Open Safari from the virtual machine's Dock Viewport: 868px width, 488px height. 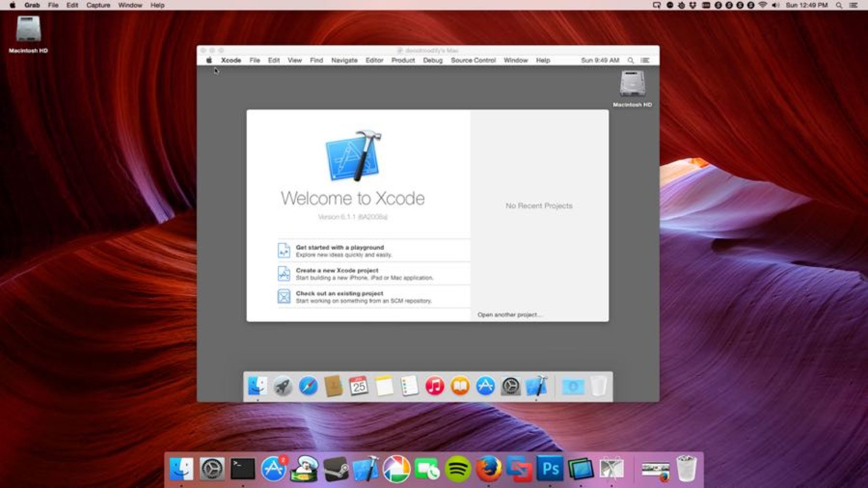click(309, 386)
